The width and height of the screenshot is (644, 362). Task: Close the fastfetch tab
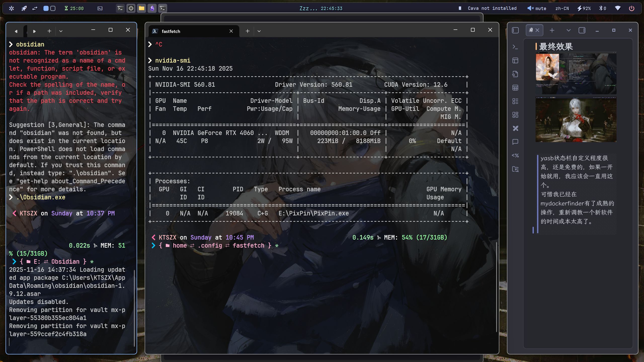[231, 31]
